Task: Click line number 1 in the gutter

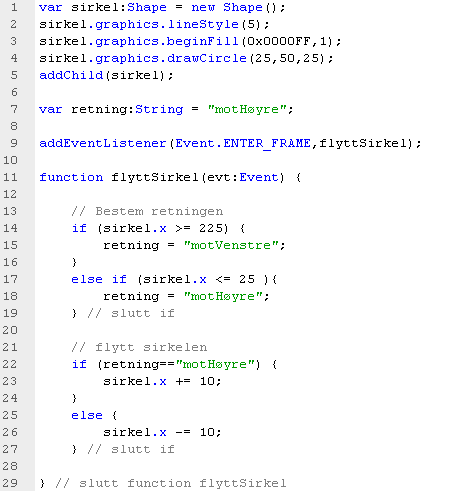Action: tap(14, 7)
